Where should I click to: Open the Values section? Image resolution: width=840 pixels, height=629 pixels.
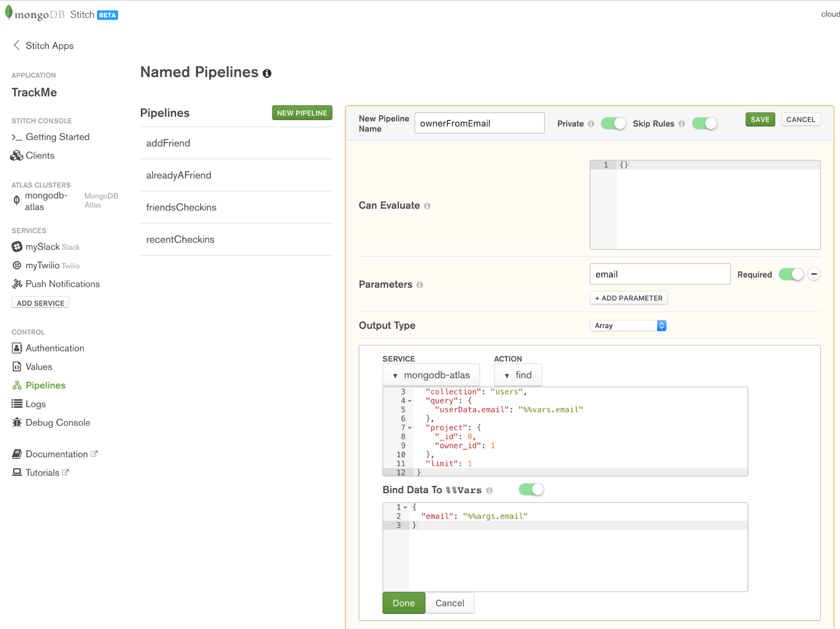point(39,366)
